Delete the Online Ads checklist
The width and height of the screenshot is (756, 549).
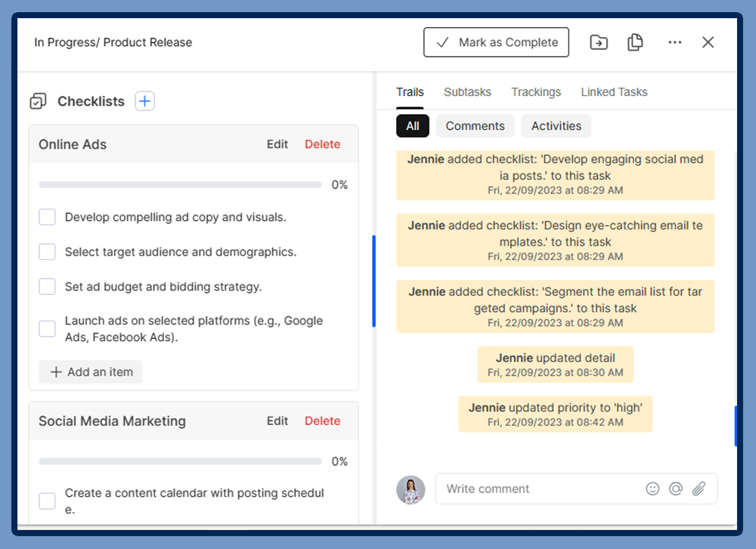[322, 144]
